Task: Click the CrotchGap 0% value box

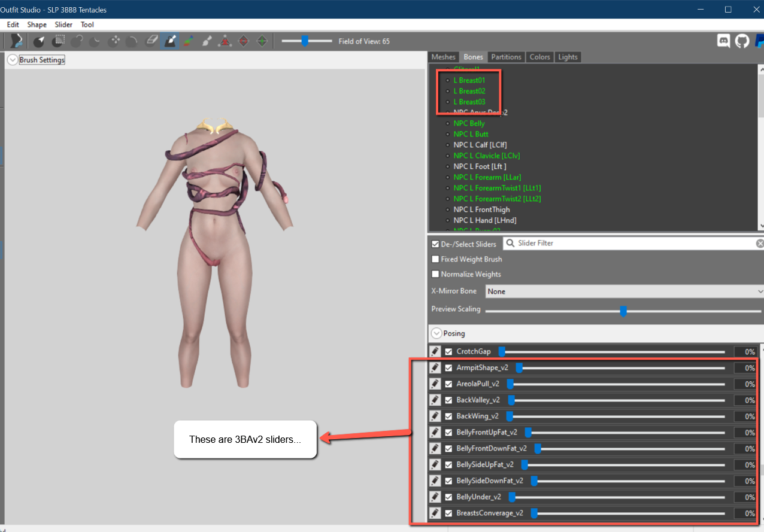Action: 746,352
